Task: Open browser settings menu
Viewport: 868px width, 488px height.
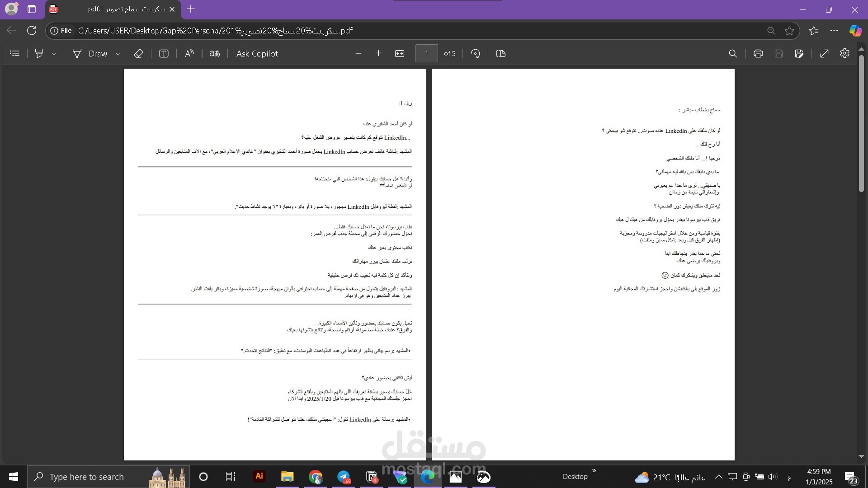Action: [x=834, y=30]
